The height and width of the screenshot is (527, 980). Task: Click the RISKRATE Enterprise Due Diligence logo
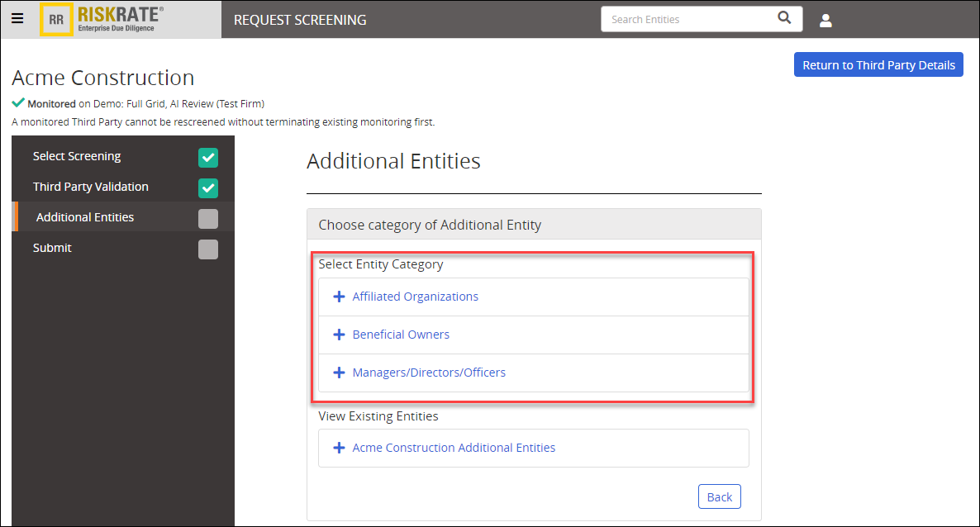point(107,18)
